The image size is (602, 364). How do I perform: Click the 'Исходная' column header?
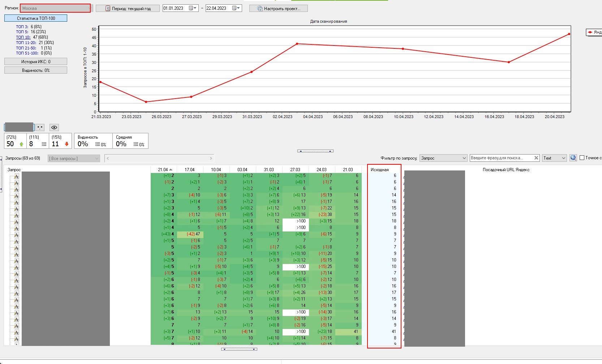pyautogui.click(x=380, y=170)
